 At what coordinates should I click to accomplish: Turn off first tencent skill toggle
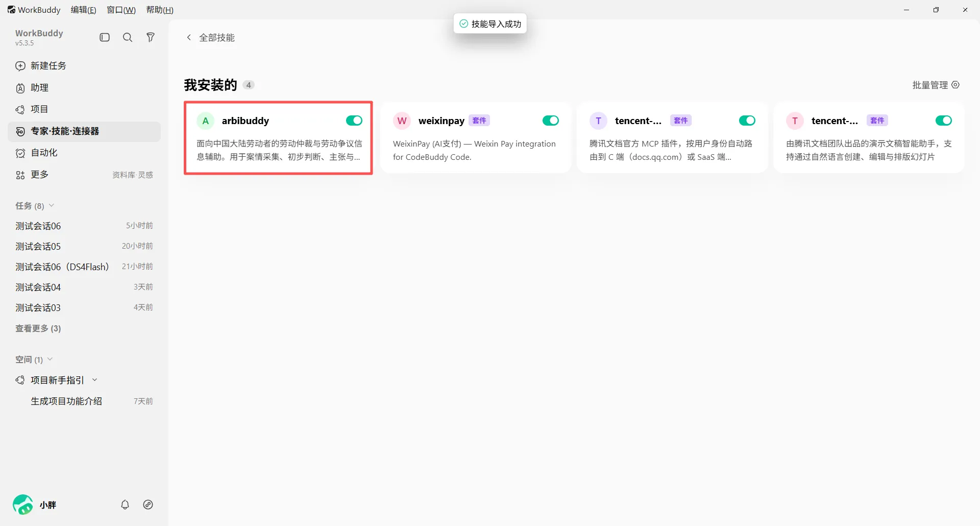point(747,121)
